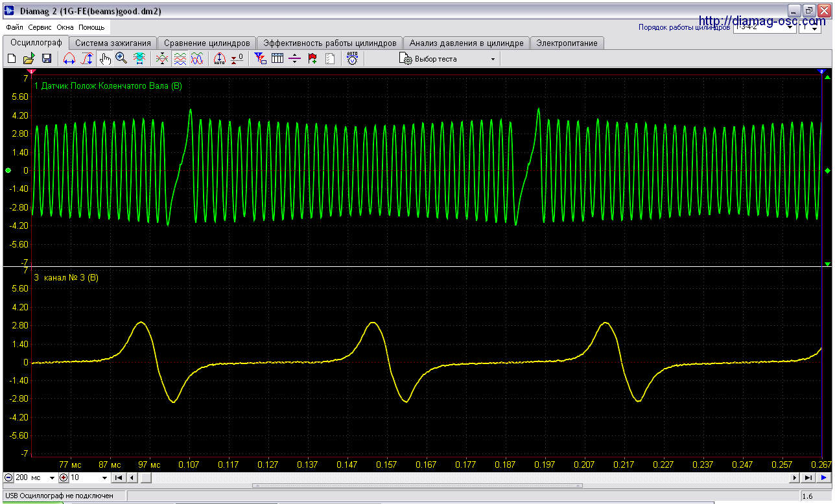Click the green waveform fit-to-height icon
This screenshot has width=835, height=504.
coord(139,59)
